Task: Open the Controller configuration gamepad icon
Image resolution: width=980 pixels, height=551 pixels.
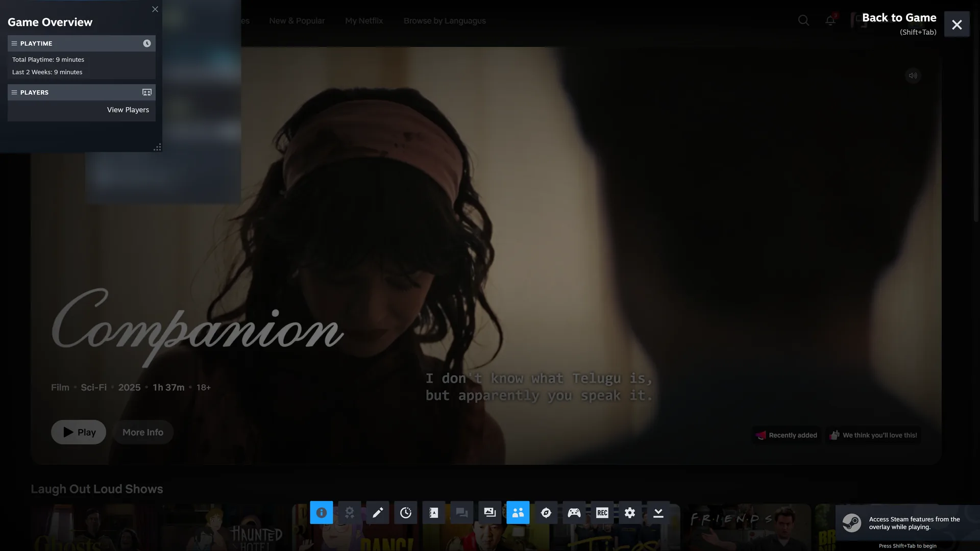Action: (574, 513)
